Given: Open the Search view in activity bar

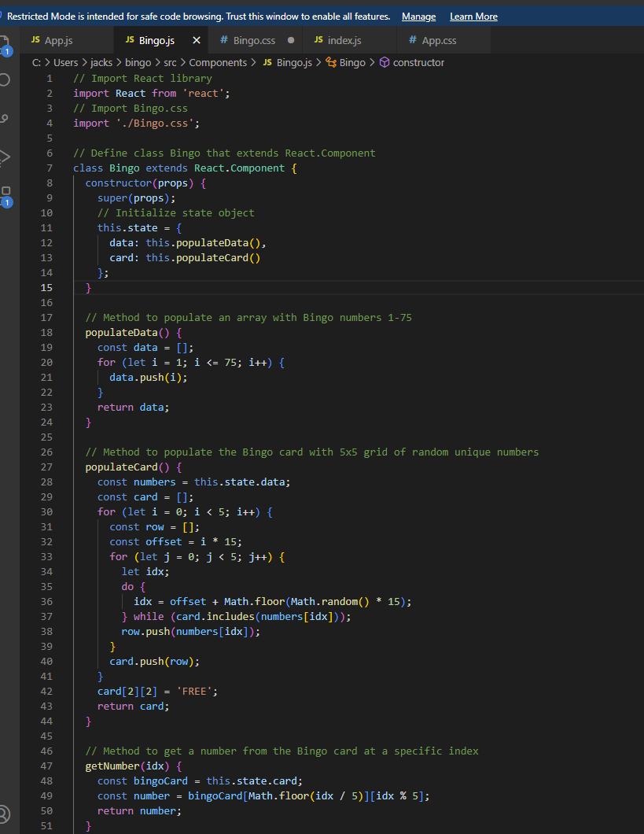Looking at the screenshot, I should coord(5,79).
